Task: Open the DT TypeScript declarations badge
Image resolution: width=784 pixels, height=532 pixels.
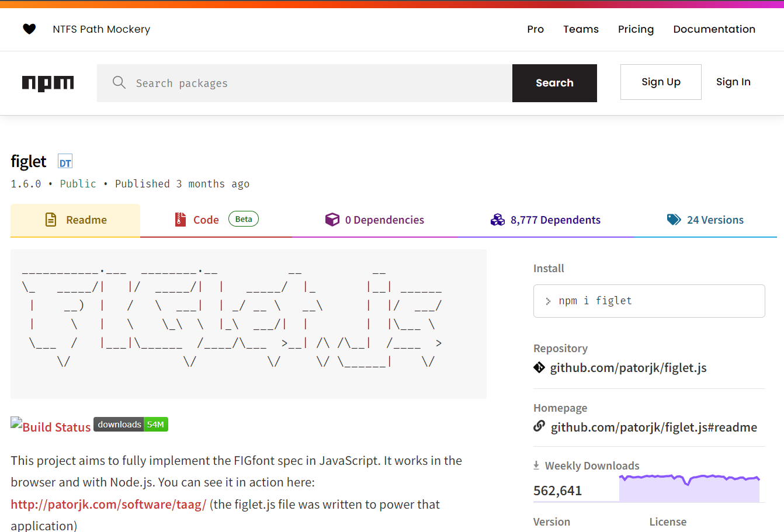Action: pyautogui.click(x=65, y=162)
